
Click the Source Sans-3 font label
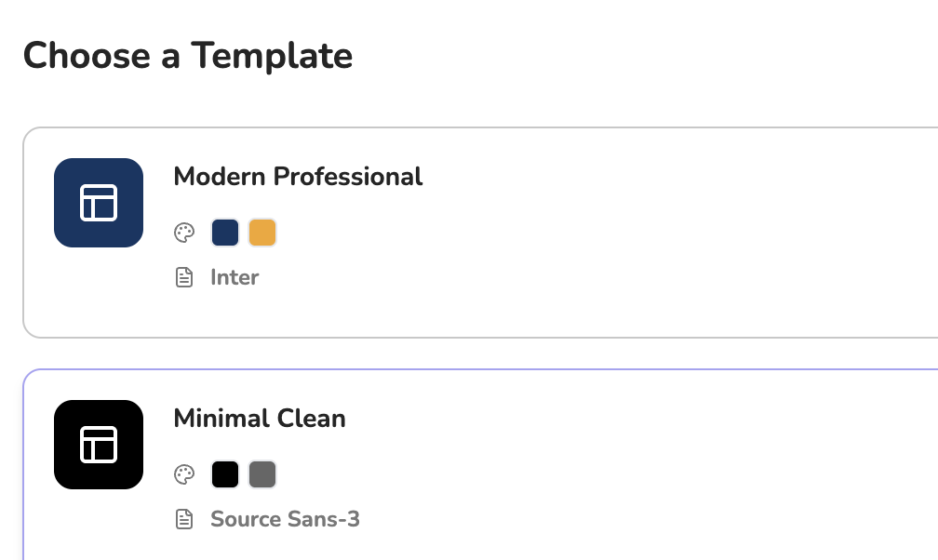(x=285, y=519)
